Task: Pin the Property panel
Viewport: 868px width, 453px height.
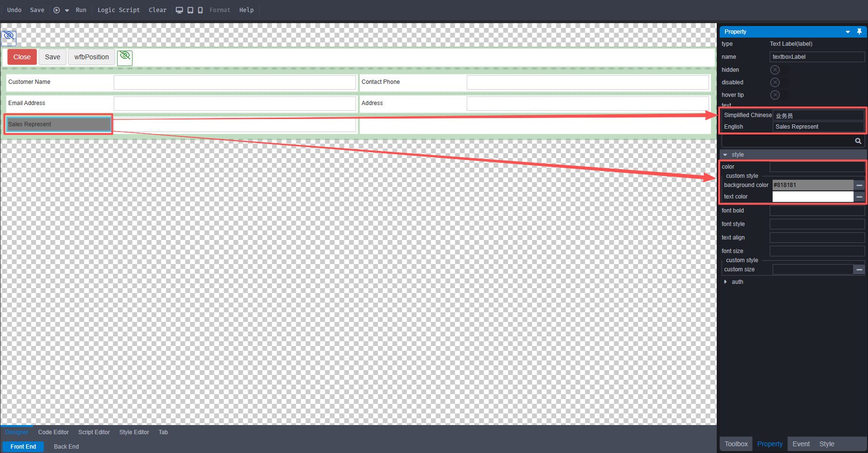Action: point(859,32)
